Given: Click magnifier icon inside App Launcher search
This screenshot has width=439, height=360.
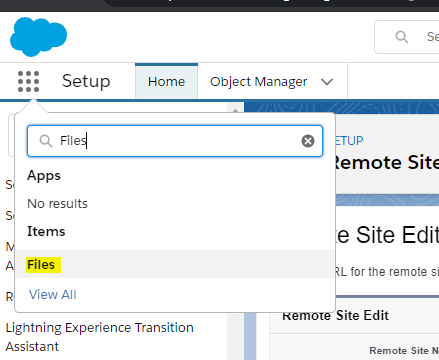Looking at the screenshot, I should [x=46, y=141].
